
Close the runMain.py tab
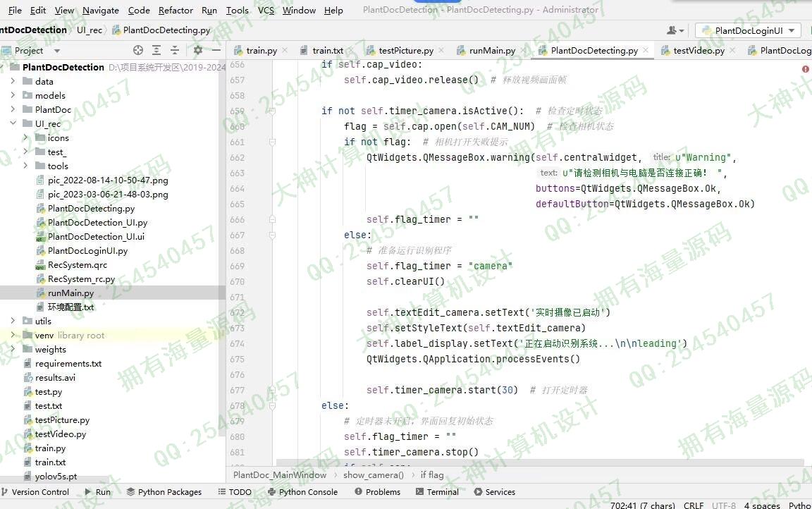coord(523,50)
